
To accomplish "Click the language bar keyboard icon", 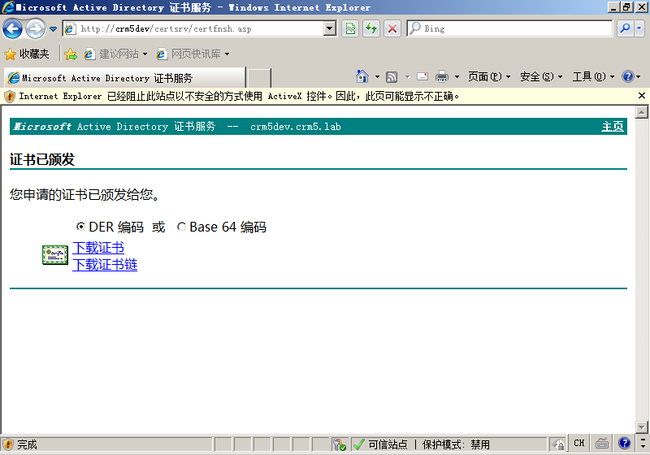I will point(602,443).
